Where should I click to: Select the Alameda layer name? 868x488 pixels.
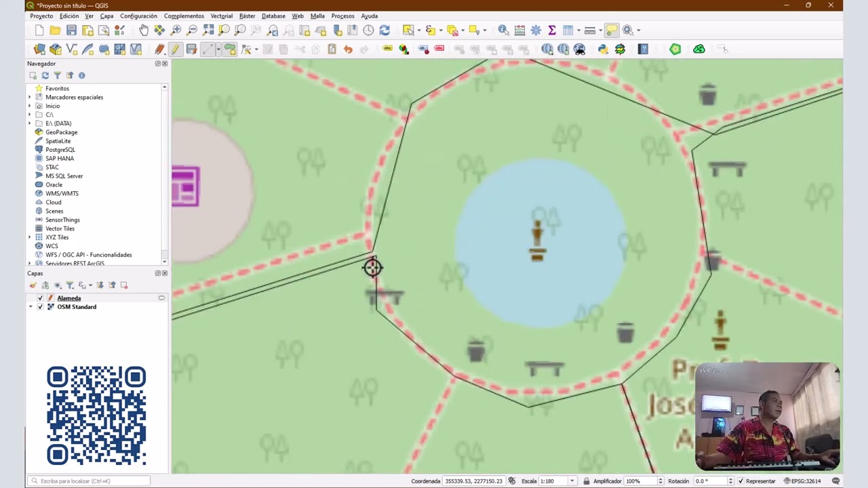(68, 298)
